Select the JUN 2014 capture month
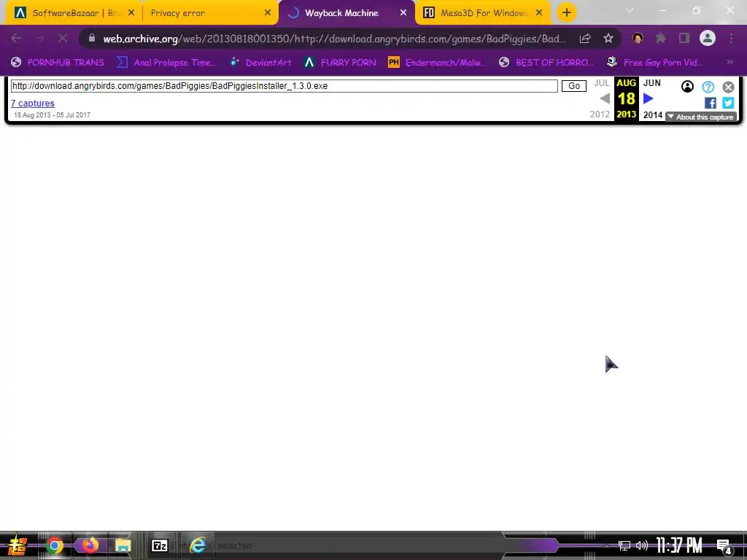This screenshot has height=560, width=747. (652, 98)
